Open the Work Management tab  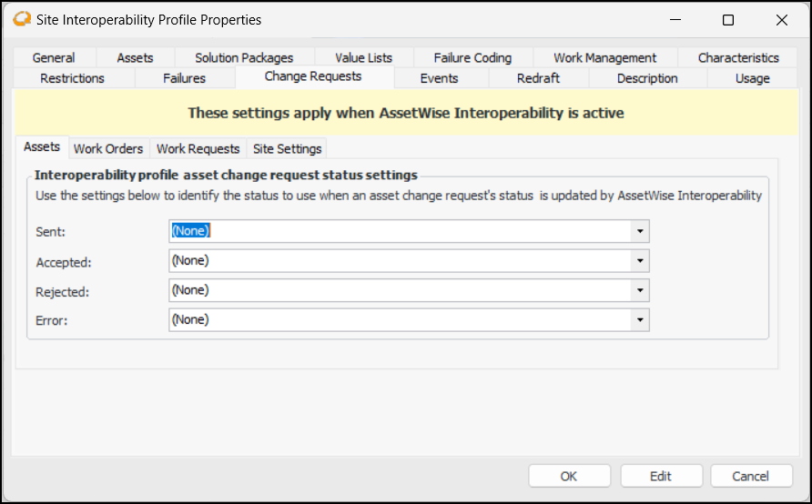(604, 57)
